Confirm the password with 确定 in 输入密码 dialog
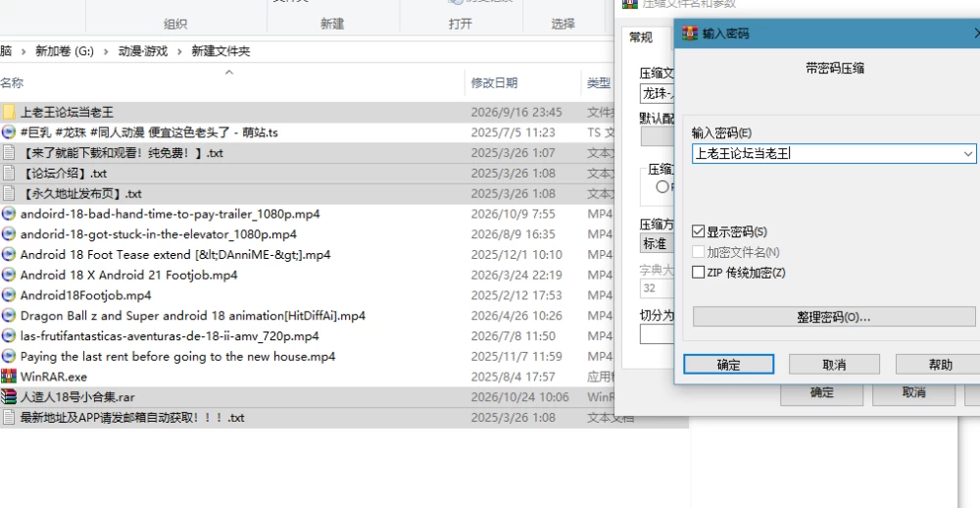 tap(729, 364)
